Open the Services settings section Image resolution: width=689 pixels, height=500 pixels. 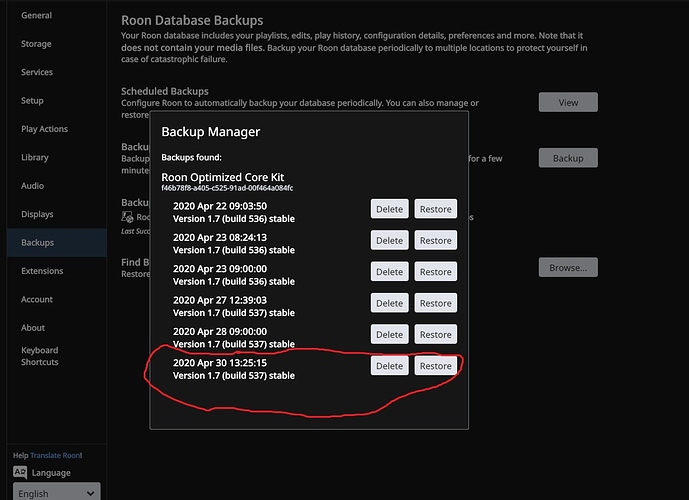(x=37, y=72)
